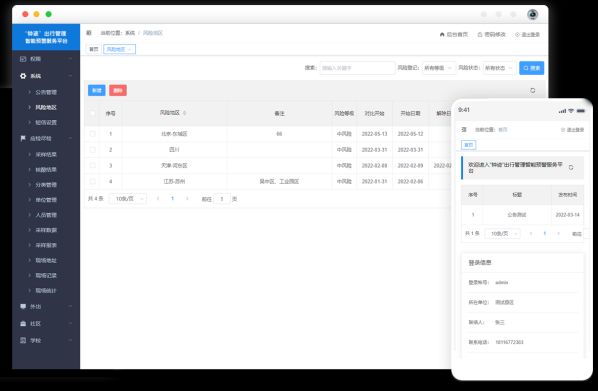Select the 风险地区 tab in the tab bar
Image resolution: width=598 pixels, height=391 pixels.
(119, 49)
